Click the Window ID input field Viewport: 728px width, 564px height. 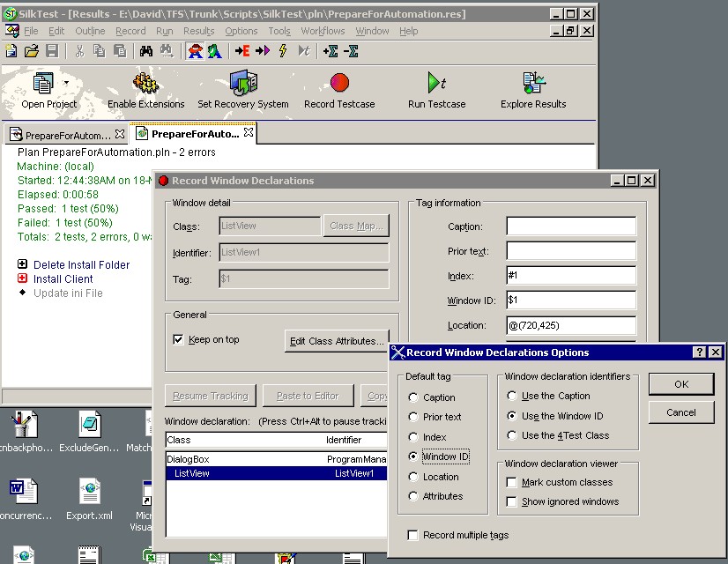[x=571, y=301]
